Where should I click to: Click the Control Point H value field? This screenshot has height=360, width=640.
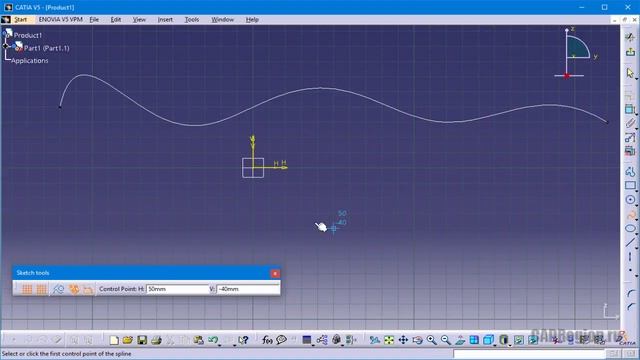(x=178, y=289)
